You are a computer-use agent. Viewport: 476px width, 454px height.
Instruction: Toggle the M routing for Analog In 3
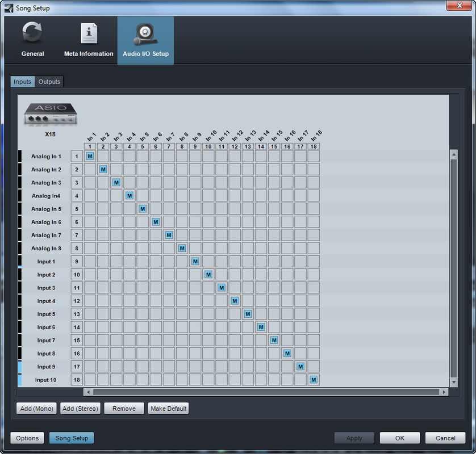pos(116,183)
